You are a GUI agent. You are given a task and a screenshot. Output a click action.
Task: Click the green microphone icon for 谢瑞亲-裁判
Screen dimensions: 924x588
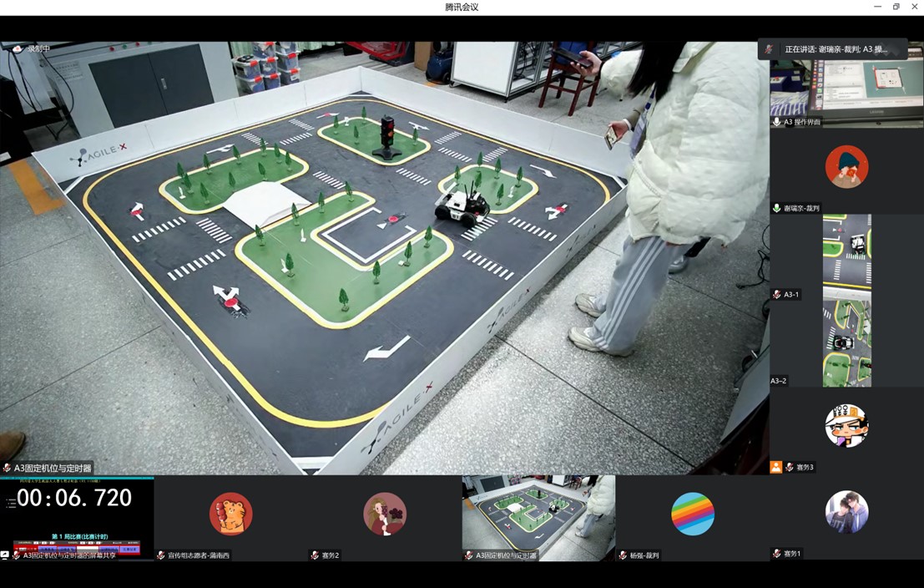(x=776, y=208)
